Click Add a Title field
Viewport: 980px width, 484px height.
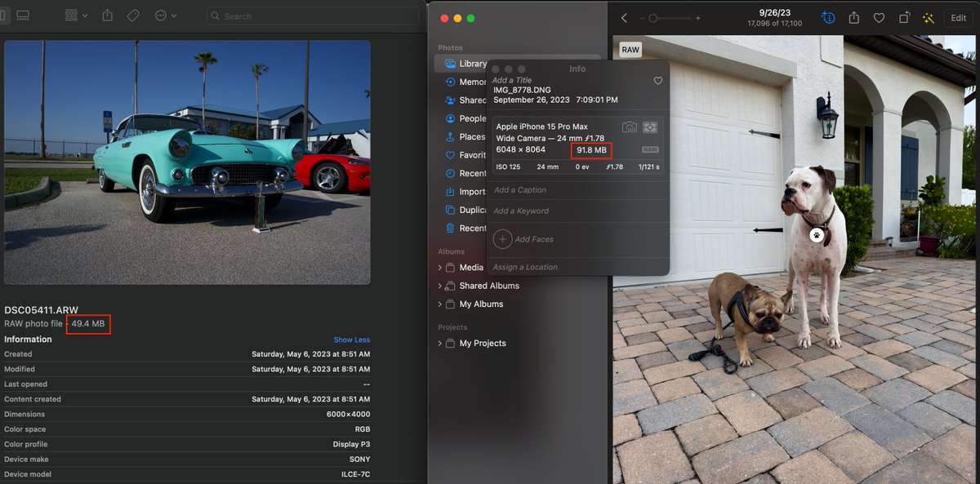(x=512, y=80)
